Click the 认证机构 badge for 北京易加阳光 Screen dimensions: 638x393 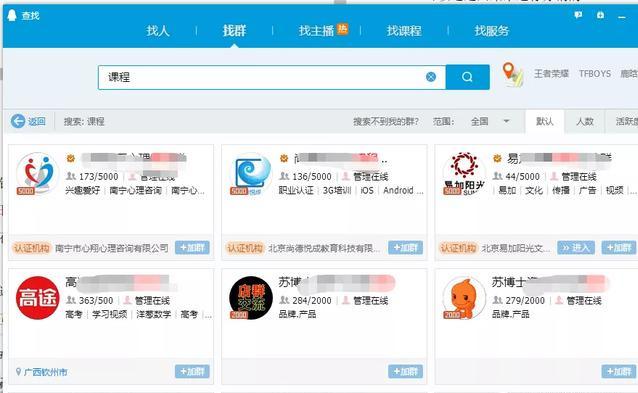point(458,248)
